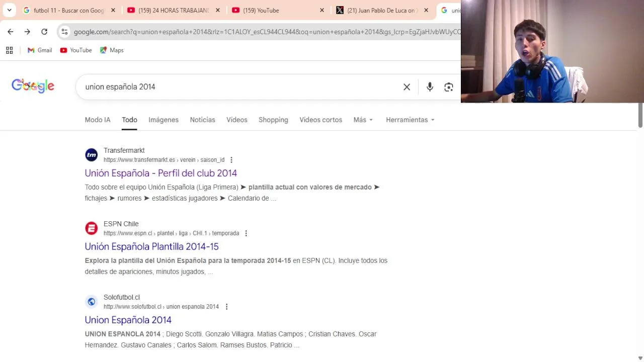The image size is (644, 362).
Task: Switch to the Juan Pablo De Luca X tab
Action: 381,10
